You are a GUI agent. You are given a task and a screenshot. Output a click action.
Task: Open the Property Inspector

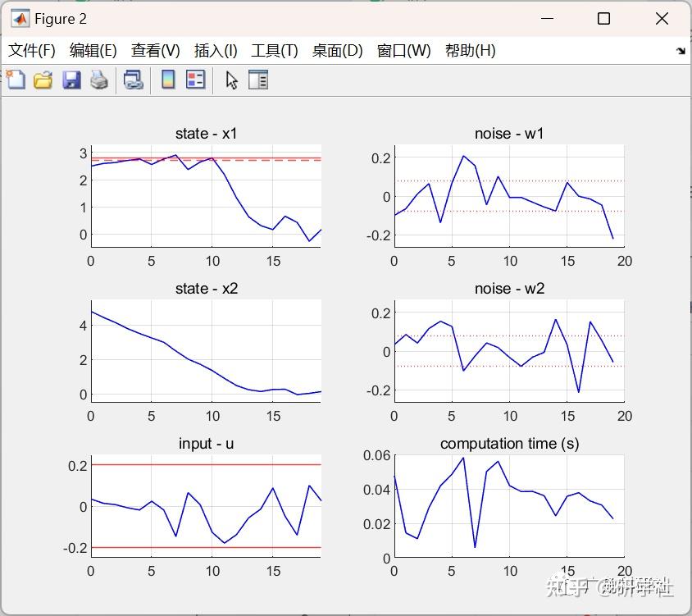pos(258,80)
